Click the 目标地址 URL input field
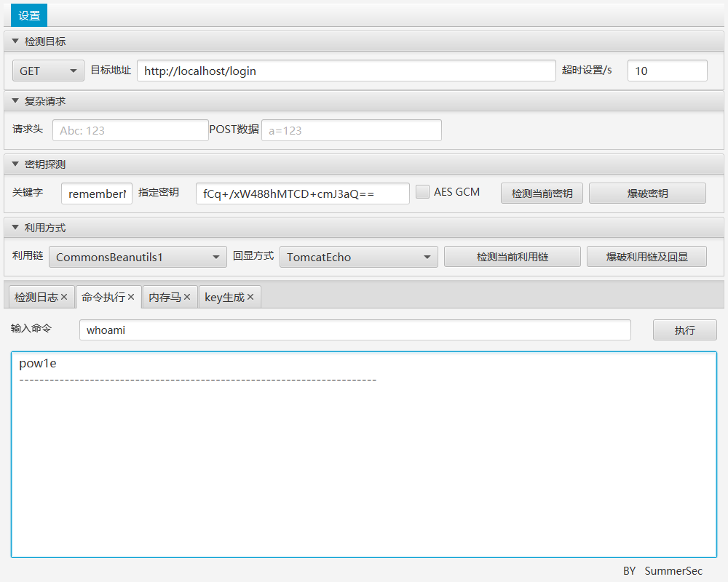 pyautogui.click(x=346, y=71)
